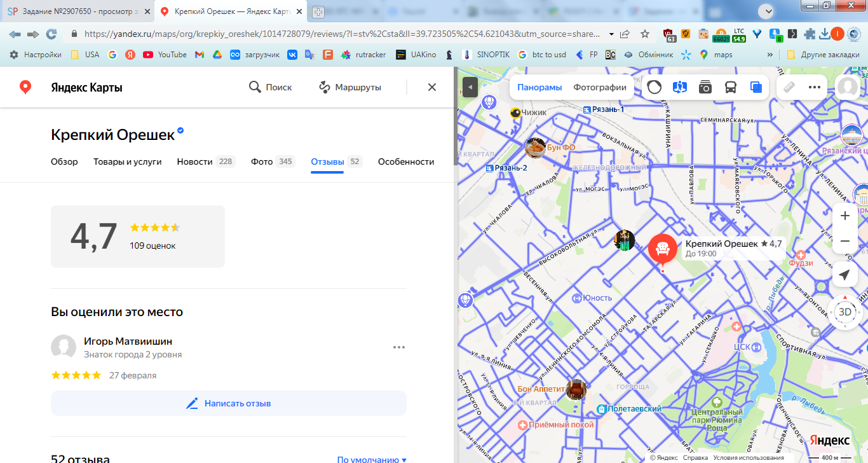Click the Рязань-1 railway station icon
868x463 pixels.
tap(587, 109)
